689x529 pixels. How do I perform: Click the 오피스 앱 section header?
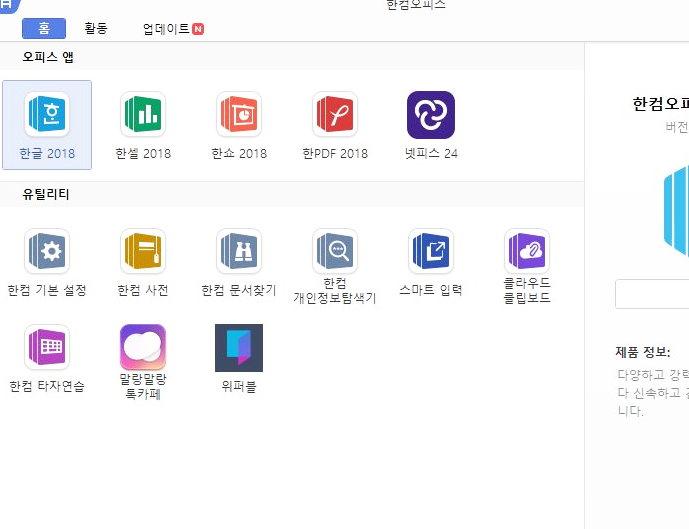point(48,57)
